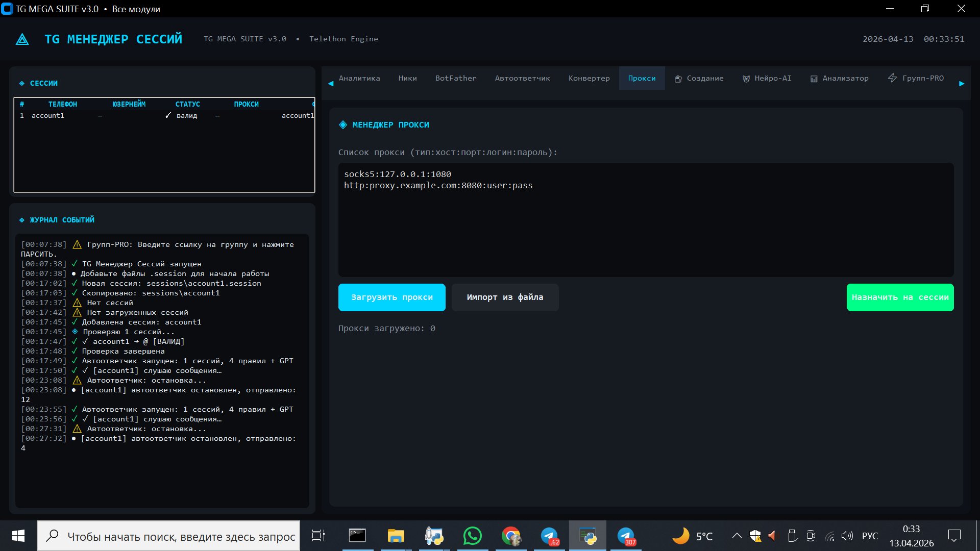Click Импорт из файла button
This screenshot has width=980, height=551.
coord(505,297)
